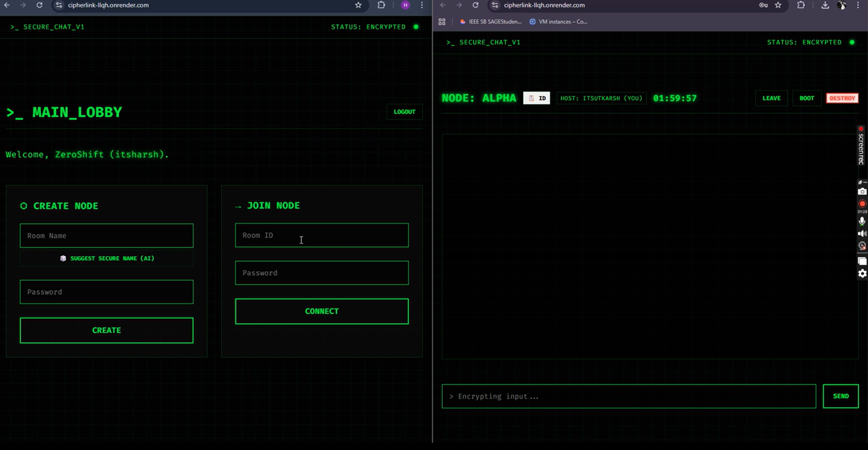Focus the Room ID input field
The height and width of the screenshot is (450, 868).
(x=322, y=235)
